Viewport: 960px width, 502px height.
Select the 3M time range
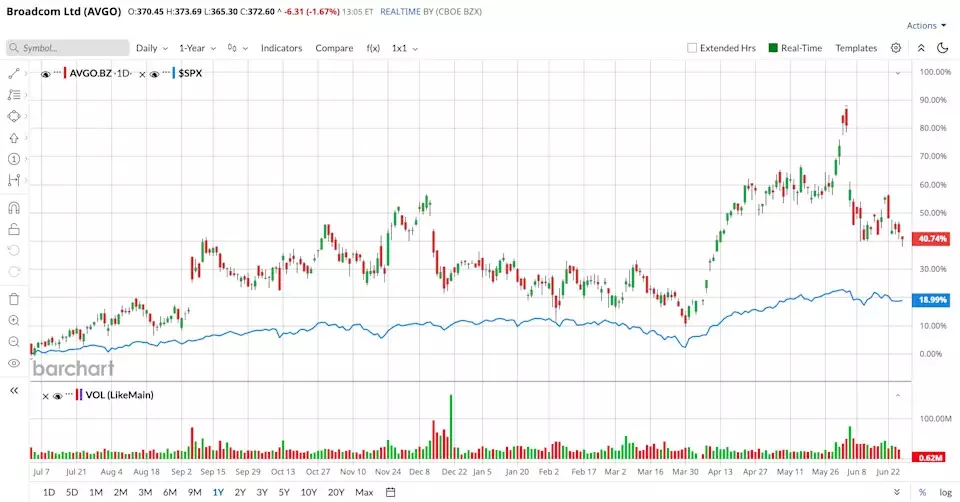[x=145, y=492]
